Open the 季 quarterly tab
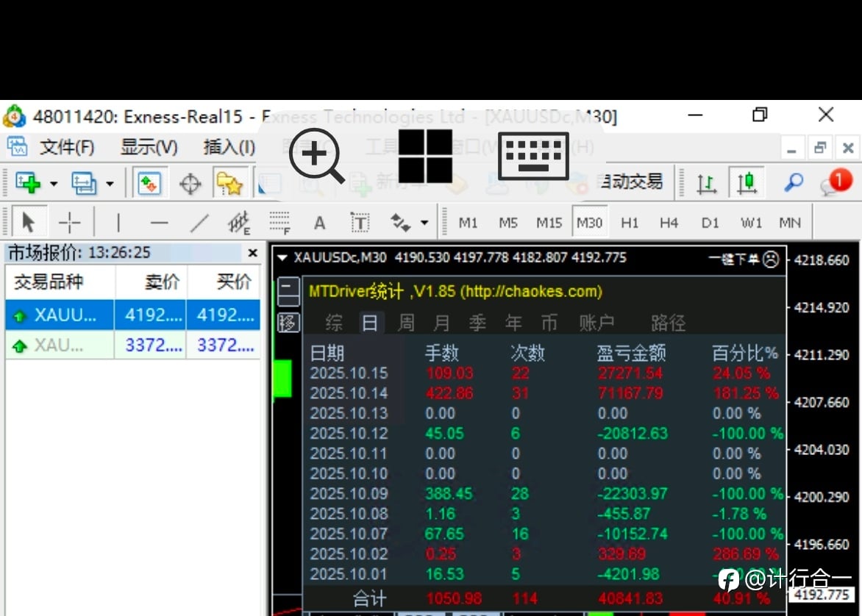The image size is (862, 616). point(477,323)
